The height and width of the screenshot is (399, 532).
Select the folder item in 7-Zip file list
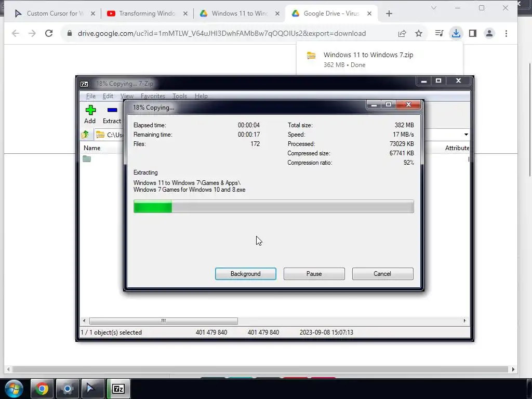point(87,159)
